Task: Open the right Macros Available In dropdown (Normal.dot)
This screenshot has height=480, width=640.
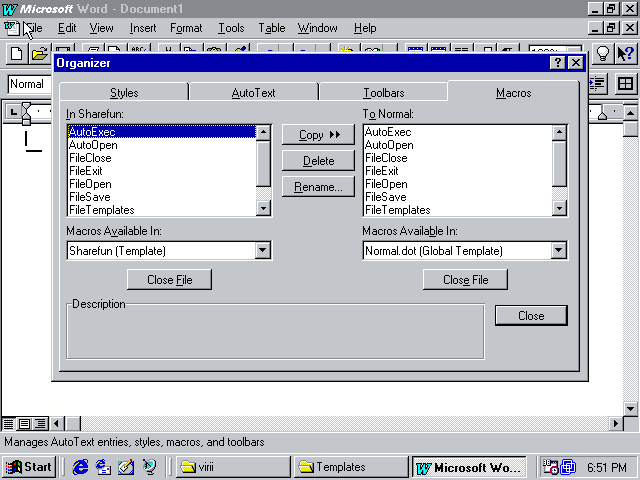Action: pyautogui.click(x=559, y=250)
